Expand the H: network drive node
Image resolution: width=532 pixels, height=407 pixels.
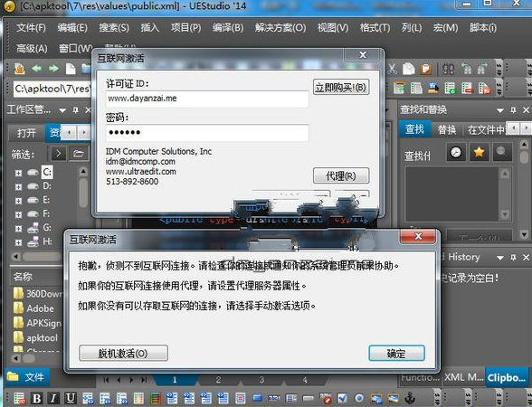[18, 242]
